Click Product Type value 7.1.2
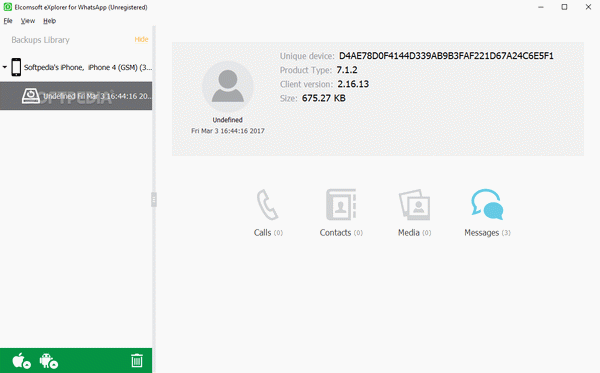The height and width of the screenshot is (373, 600). point(347,70)
